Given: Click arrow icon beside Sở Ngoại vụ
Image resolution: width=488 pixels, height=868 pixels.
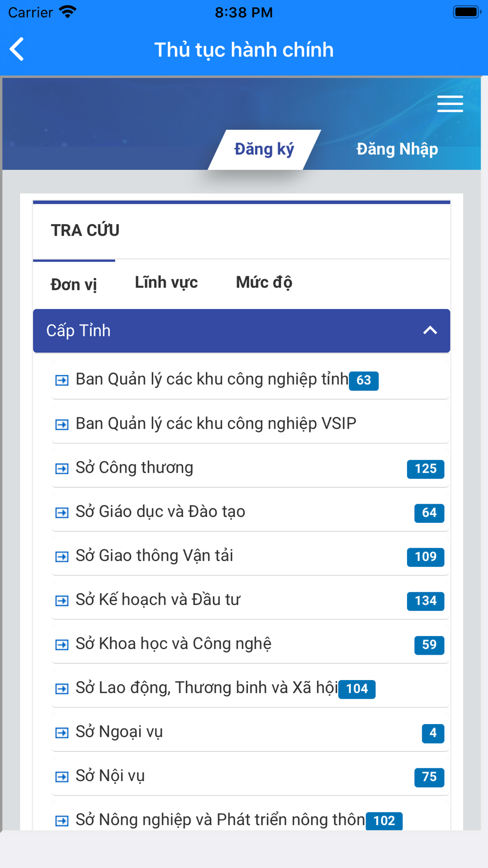Looking at the screenshot, I should pos(62,733).
